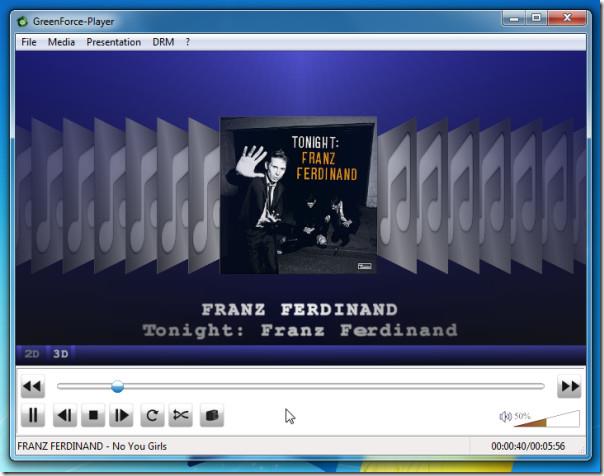
Task: Minimize the GreenForce-Player window
Action: tap(514, 18)
